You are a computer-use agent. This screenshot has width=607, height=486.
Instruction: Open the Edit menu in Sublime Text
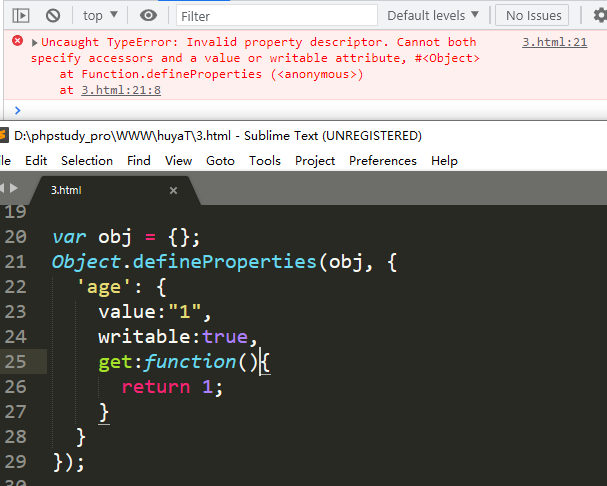(x=36, y=160)
